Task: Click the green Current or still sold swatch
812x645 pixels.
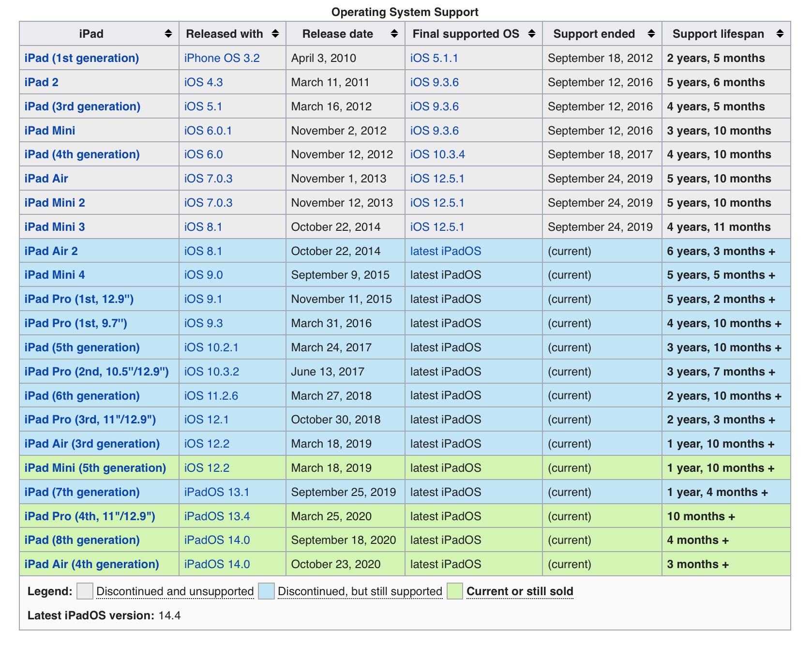Action: click(x=455, y=591)
